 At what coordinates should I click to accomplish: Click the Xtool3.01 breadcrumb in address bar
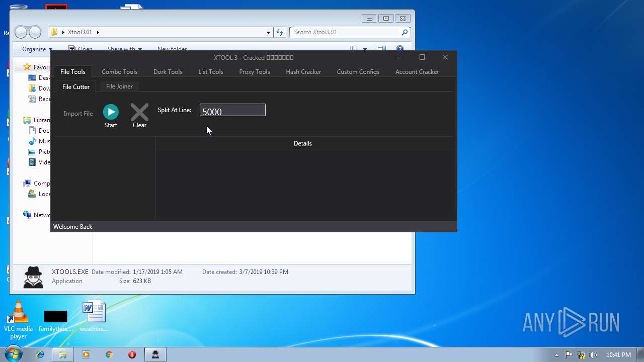coord(80,32)
